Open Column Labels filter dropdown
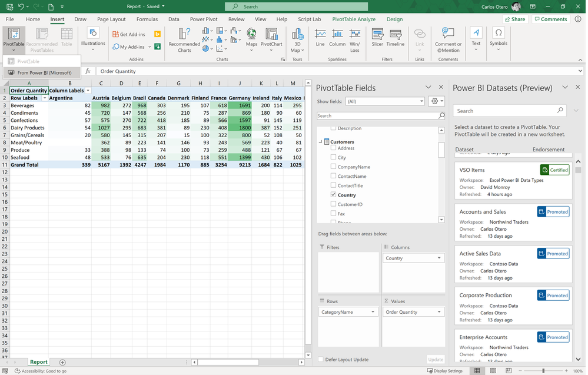The width and height of the screenshot is (588, 375). point(88,91)
